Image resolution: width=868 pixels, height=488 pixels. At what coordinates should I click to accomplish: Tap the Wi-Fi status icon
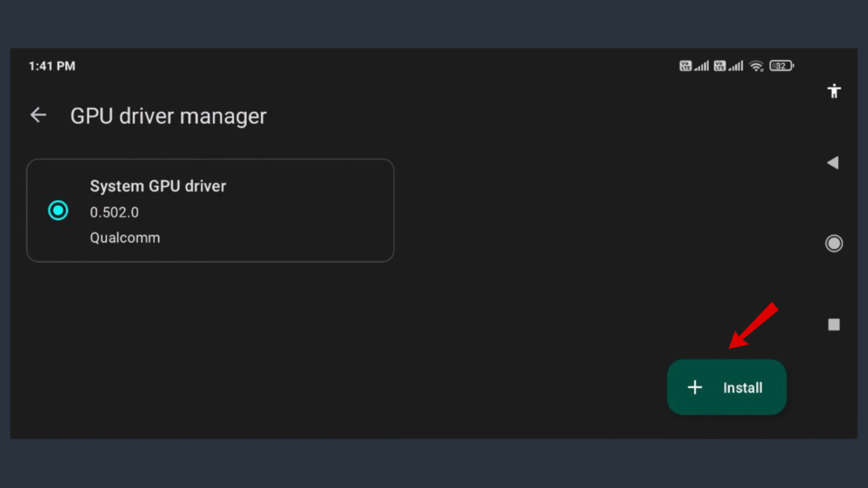click(757, 65)
